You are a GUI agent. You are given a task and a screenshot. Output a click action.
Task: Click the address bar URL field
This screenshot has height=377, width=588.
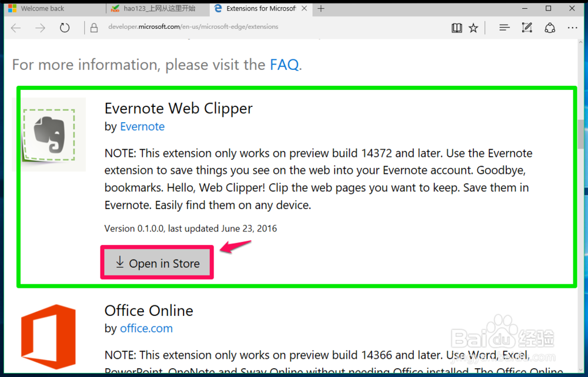point(193,26)
